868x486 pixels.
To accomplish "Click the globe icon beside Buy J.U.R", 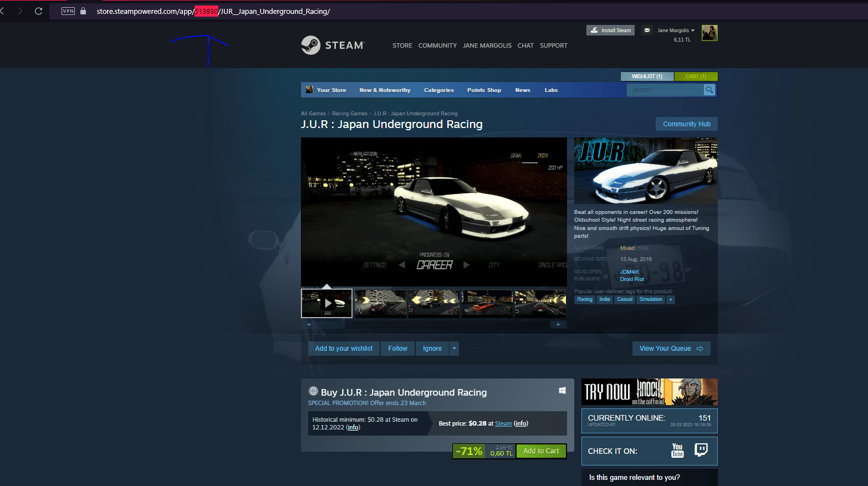I will tap(313, 391).
